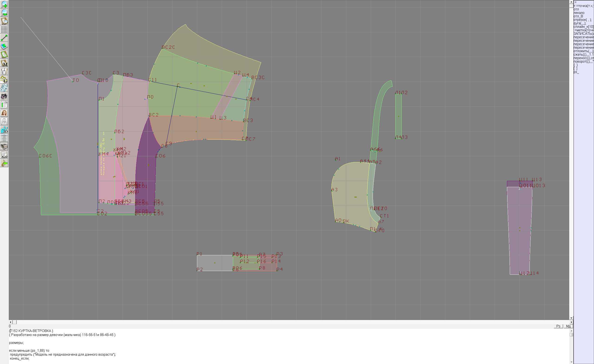Image resolution: width=594 pixels, height=364 pixels.
Task: Open the woman's face mannequin icon
Action: click(x=4, y=113)
